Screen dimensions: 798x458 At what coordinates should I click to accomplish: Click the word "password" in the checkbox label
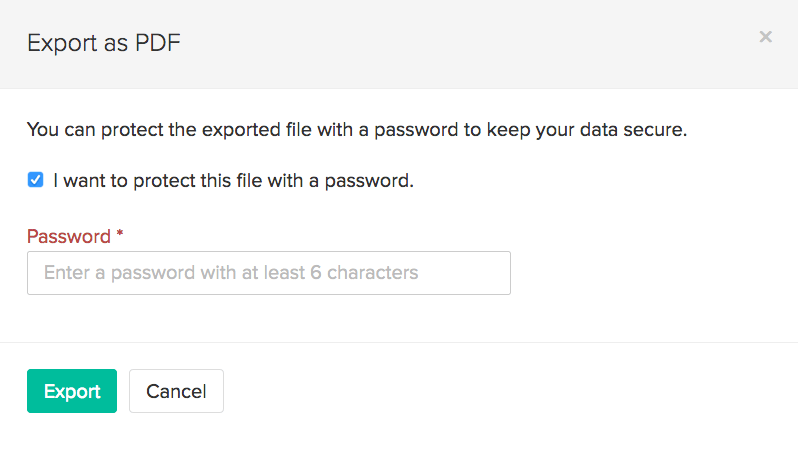point(370,181)
